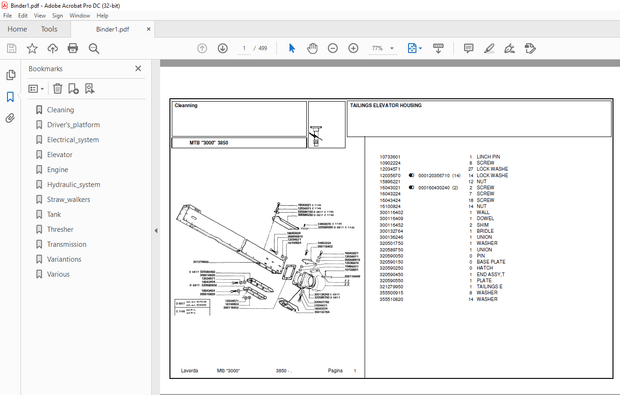620x395 pixels.
Task: Add a sticky note comment
Action: click(469, 48)
